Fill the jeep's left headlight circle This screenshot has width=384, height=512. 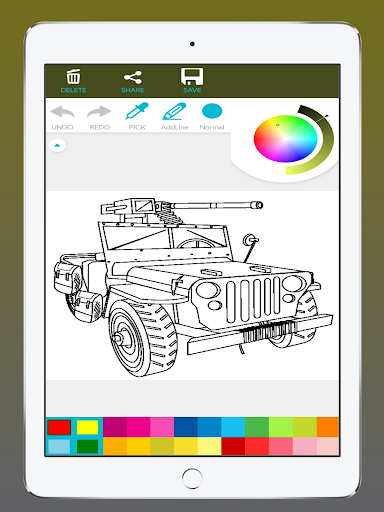tap(207, 290)
